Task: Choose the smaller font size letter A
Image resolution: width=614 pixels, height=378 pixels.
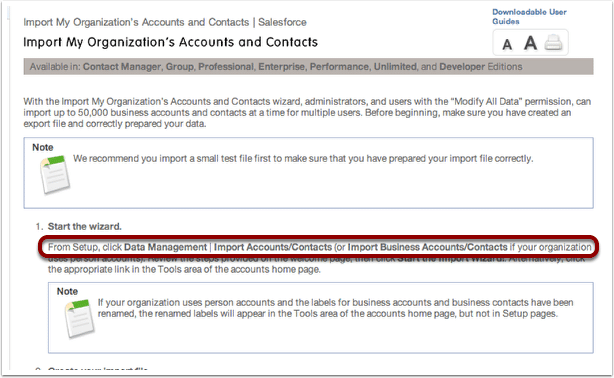Action: pos(507,45)
